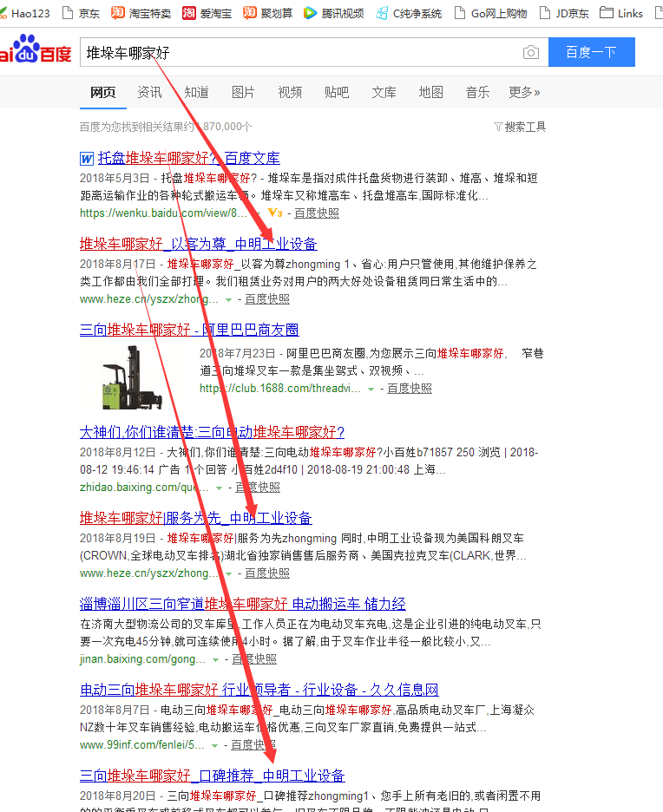Switch to the 知道 tab

click(x=197, y=92)
